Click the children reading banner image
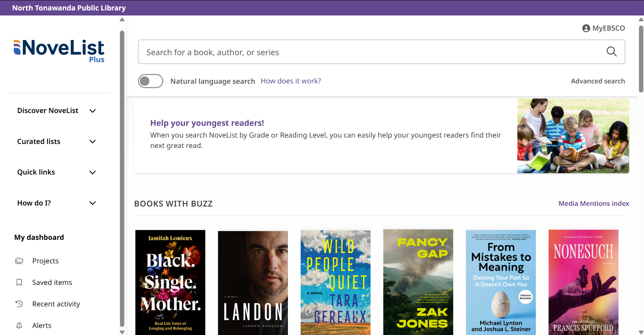The height and width of the screenshot is (335, 644). [x=573, y=136]
